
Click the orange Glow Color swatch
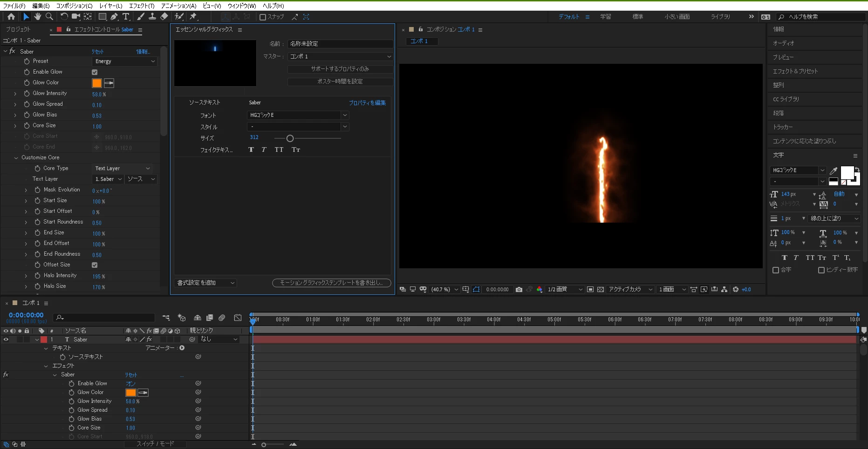[x=97, y=83]
